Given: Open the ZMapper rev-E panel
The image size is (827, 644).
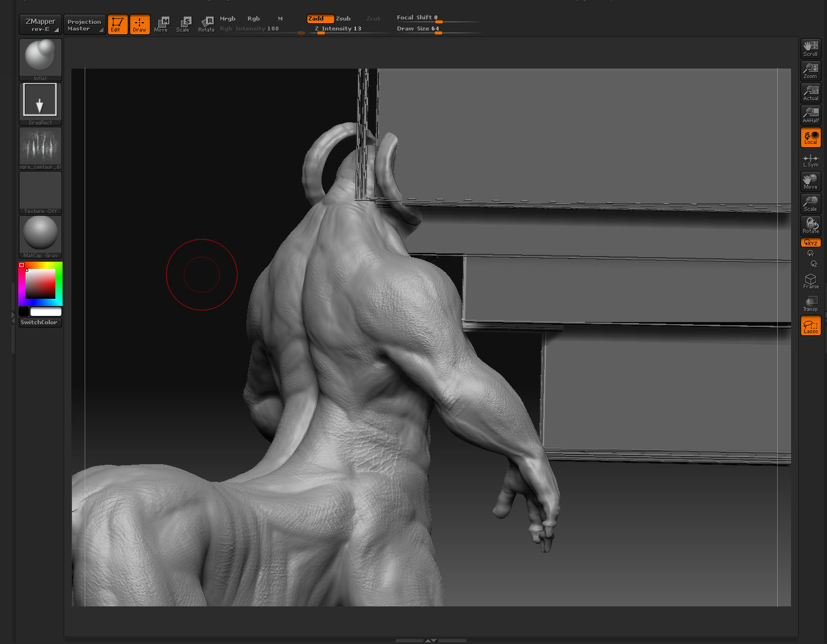Looking at the screenshot, I should 39,24.
